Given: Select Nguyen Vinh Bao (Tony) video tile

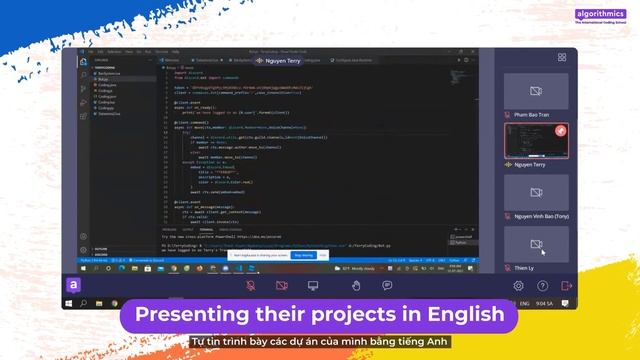Looking at the screenshot, I should (536, 192).
